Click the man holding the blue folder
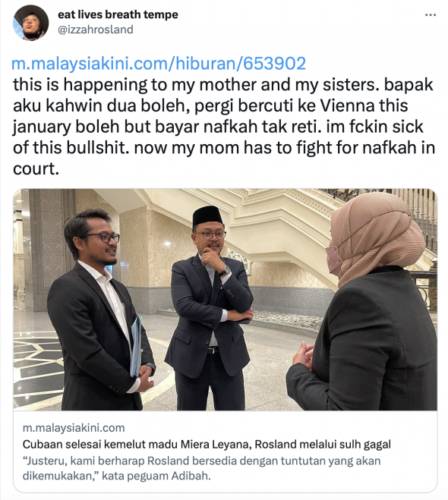Screen dimensions: 448x500 [100, 310]
